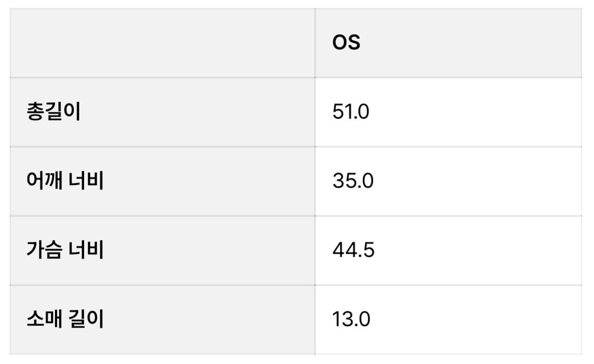
Task: Click the 51.0 total length value
Action: pos(351,112)
